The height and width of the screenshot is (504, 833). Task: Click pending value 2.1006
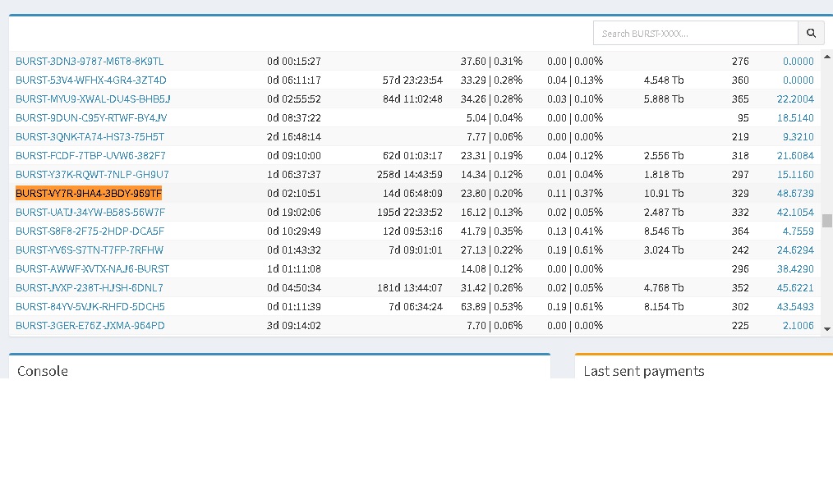pos(798,325)
